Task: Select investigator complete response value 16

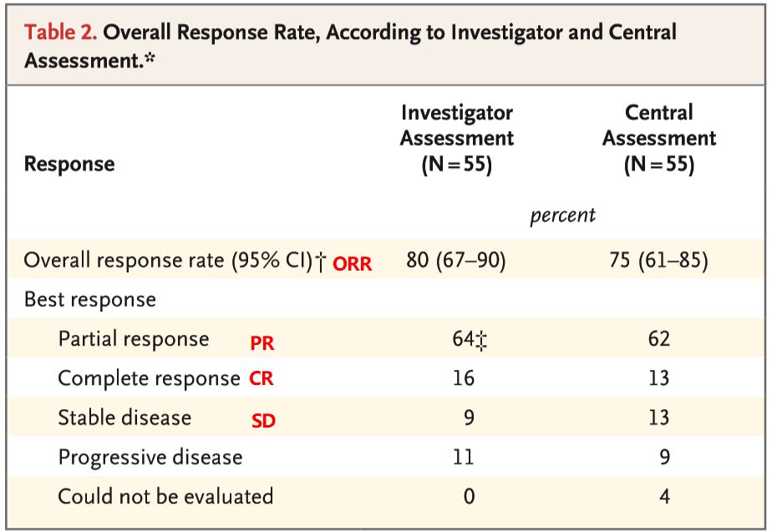Action: 463,378
